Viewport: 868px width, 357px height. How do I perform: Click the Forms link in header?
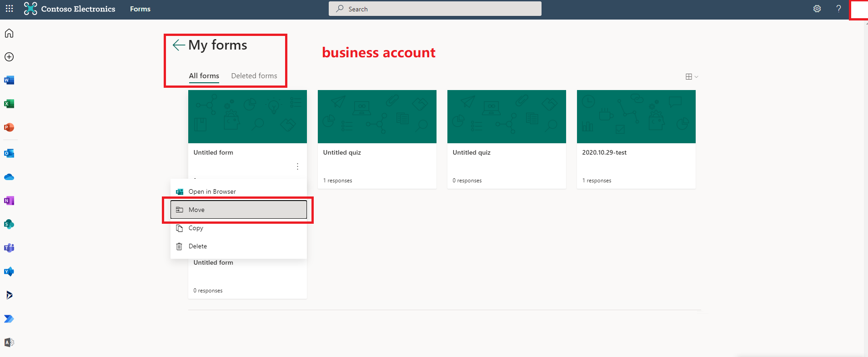point(140,9)
